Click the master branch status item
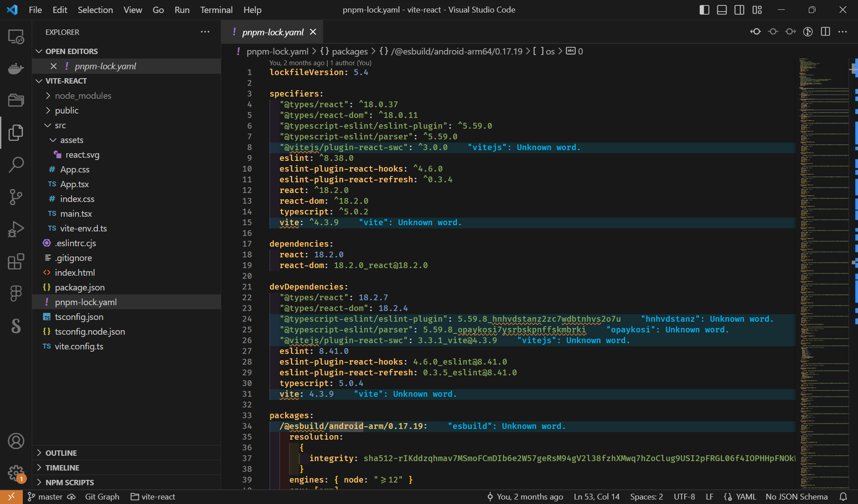Screen dimensions: 858x504 pyautogui.click(x=45, y=496)
